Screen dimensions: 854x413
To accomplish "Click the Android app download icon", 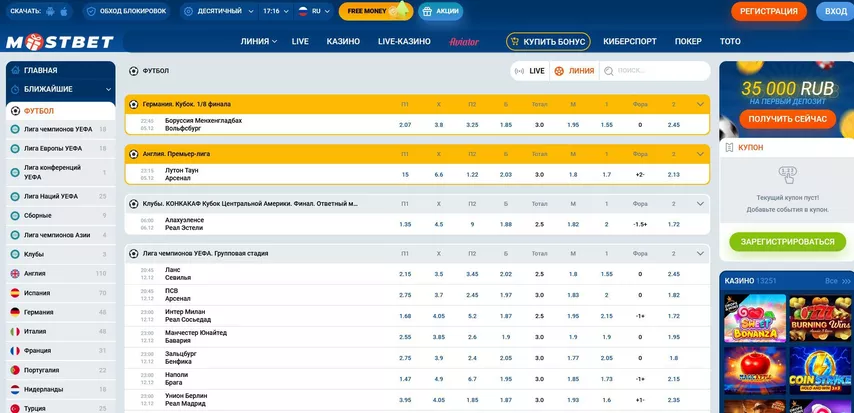I will [x=50, y=11].
